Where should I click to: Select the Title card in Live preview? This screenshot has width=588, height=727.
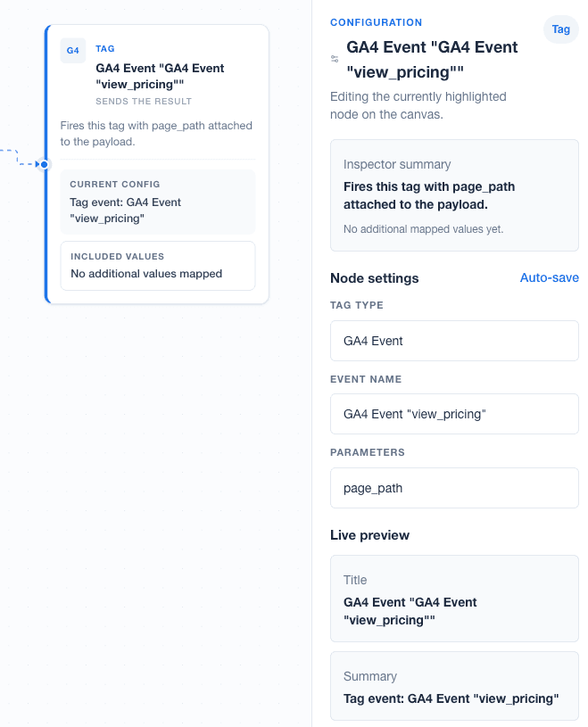click(454, 598)
